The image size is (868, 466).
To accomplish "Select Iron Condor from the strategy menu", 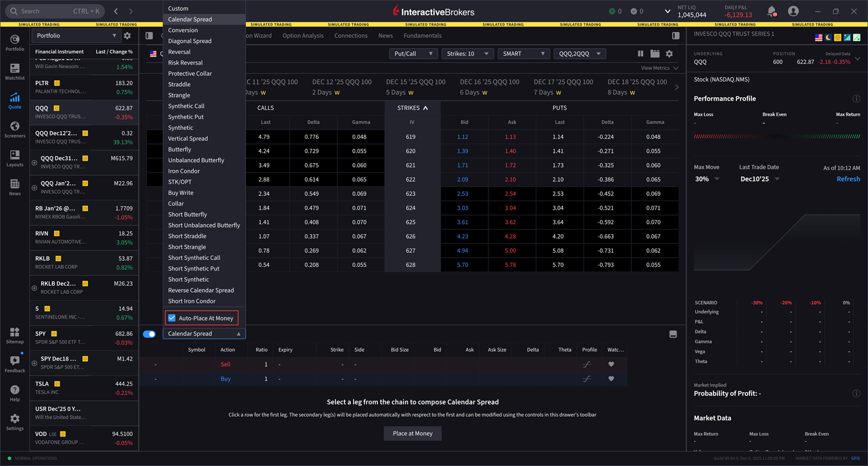I will pos(183,171).
